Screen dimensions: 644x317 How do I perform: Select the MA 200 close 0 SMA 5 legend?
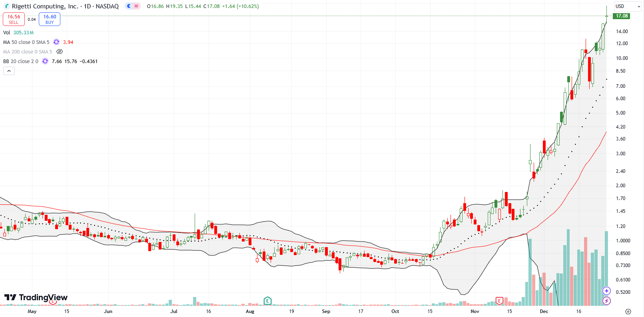pos(28,52)
